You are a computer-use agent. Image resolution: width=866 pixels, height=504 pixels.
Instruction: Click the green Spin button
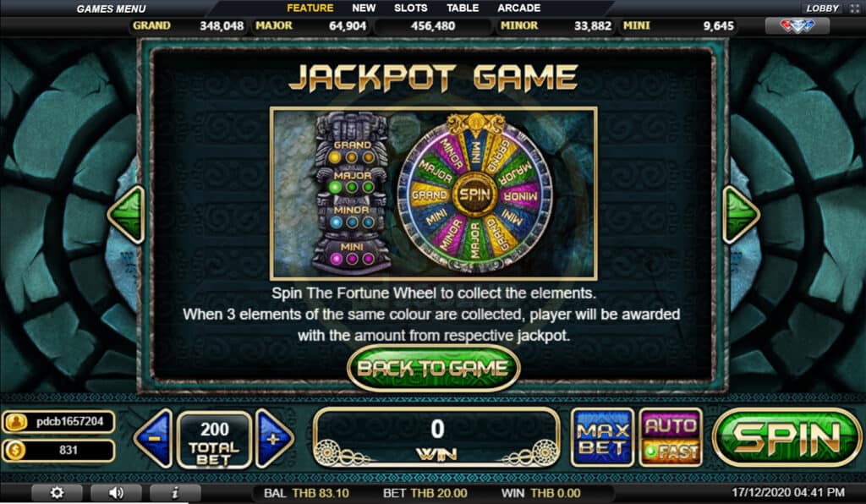coord(787,438)
